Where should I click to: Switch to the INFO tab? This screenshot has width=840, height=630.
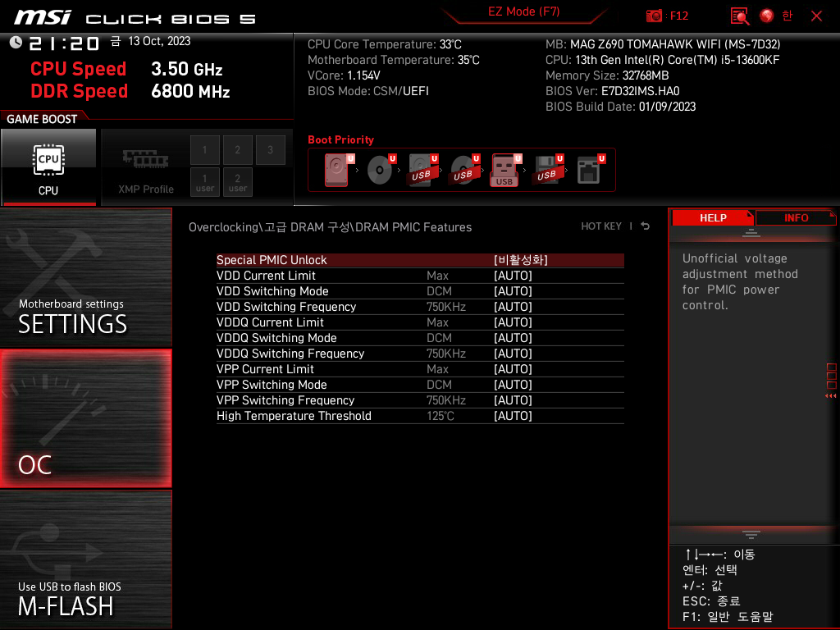(796, 218)
